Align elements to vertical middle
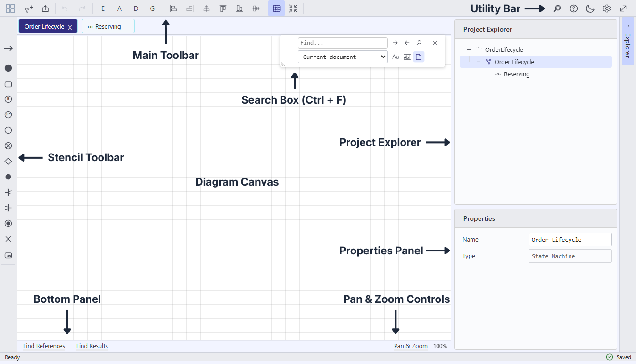636x364 pixels. click(x=256, y=8)
